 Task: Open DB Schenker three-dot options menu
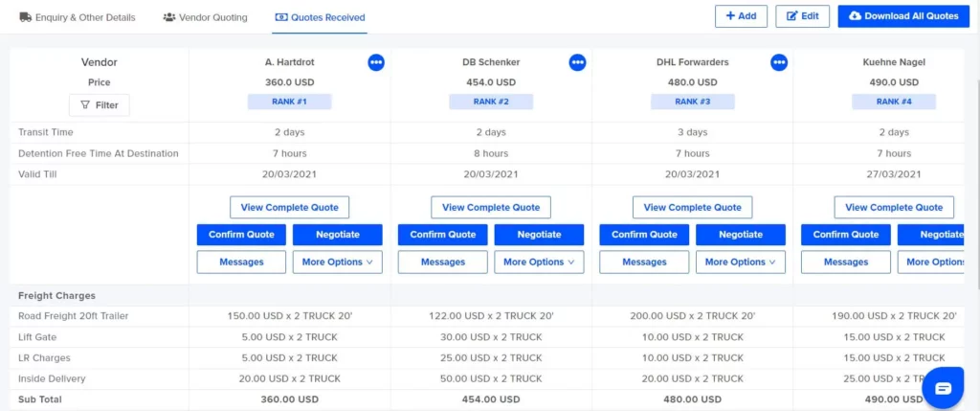pos(577,62)
